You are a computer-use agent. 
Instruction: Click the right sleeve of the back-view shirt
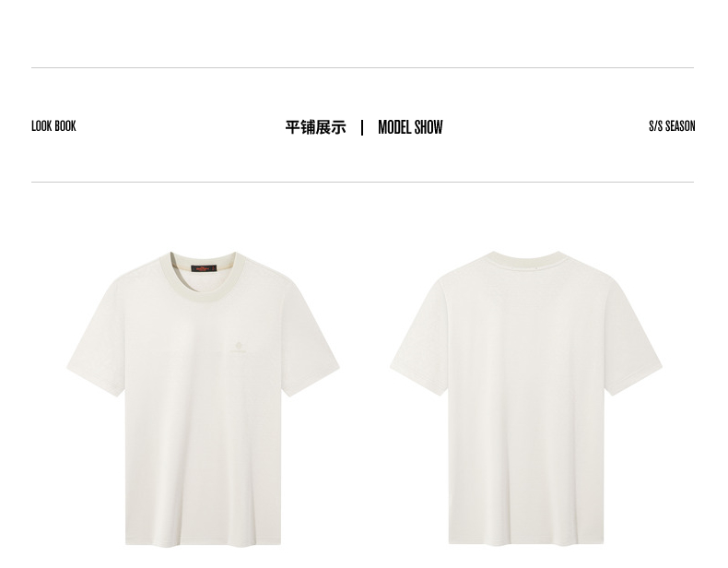(633, 339)
